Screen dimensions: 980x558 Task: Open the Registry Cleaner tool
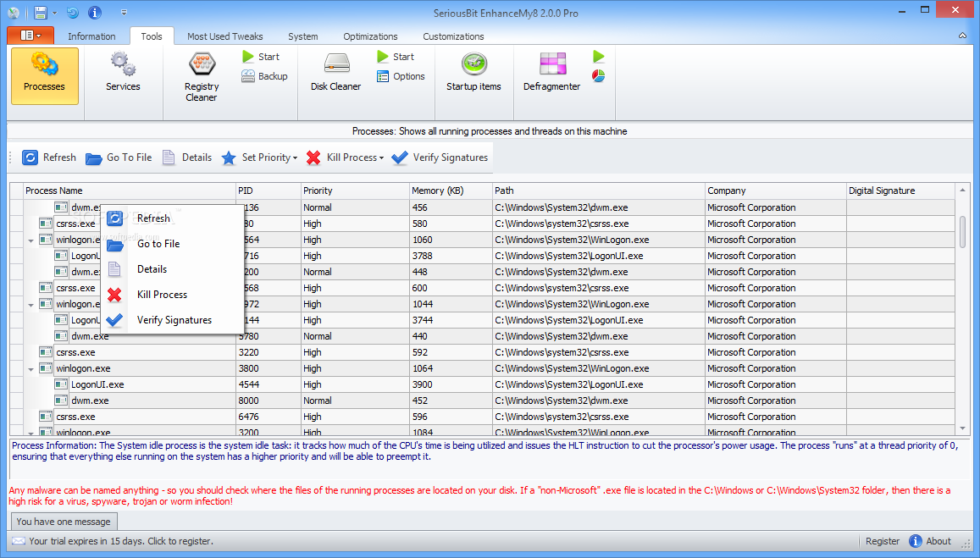pyautogui.click(x=202, y=78)
